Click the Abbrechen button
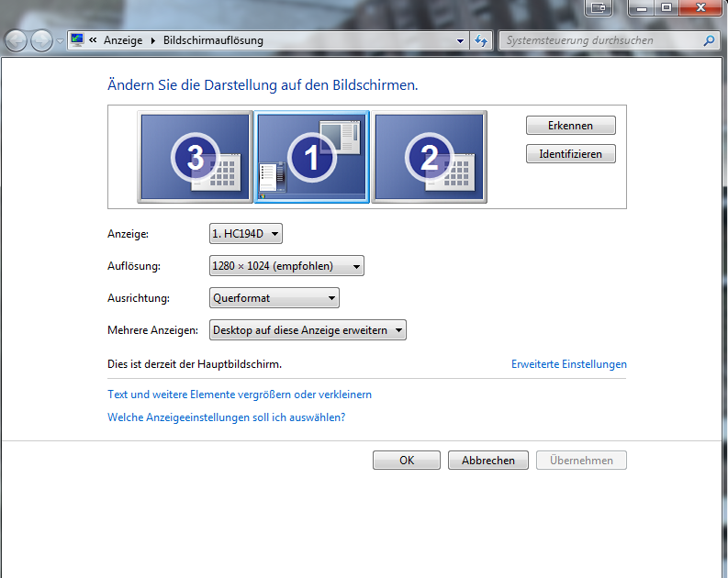The height and width of the screenshot is (578, 728). coord(488,461)
